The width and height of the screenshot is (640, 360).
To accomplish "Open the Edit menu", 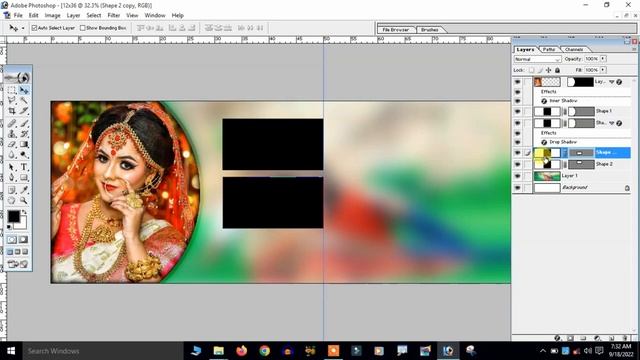I will [x=33, y=15].
